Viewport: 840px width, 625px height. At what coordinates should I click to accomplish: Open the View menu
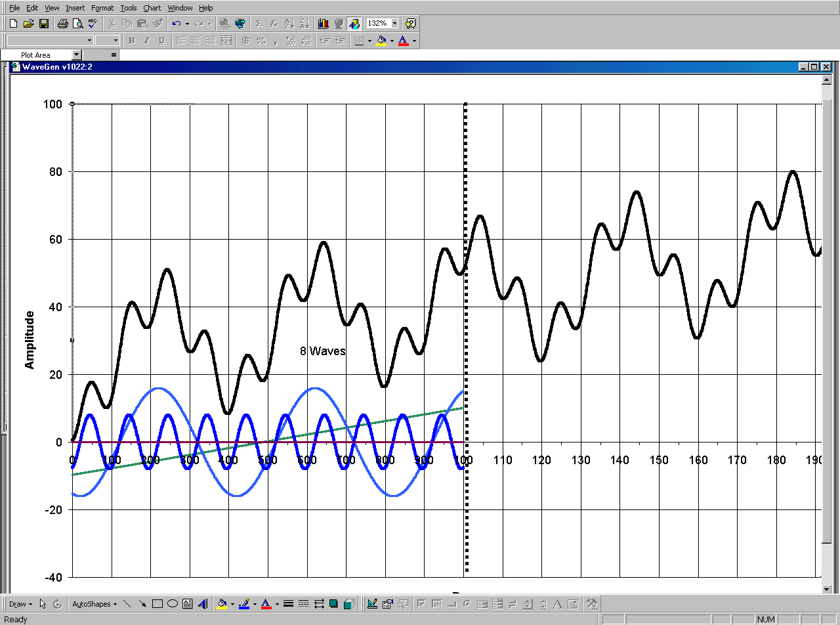click(x=52, y=8)
